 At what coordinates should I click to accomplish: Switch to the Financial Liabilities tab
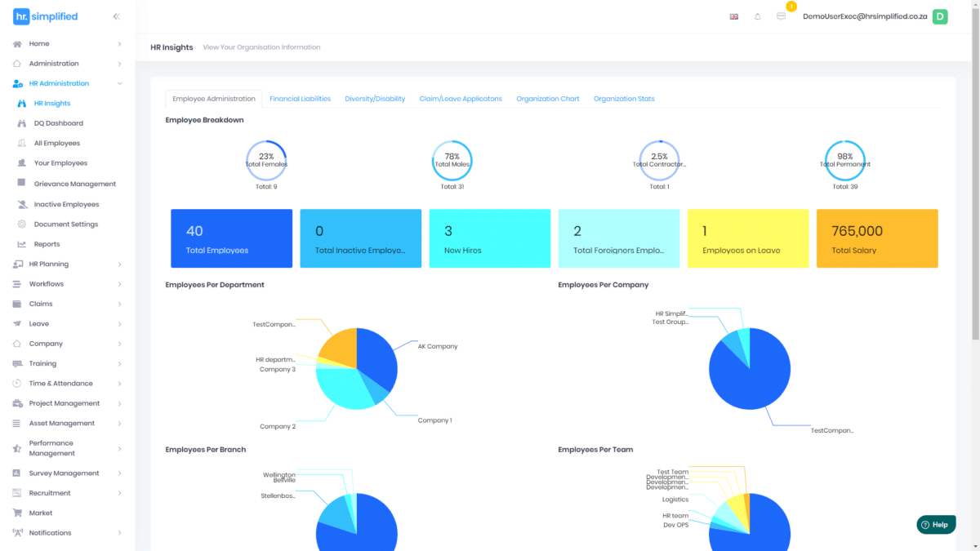coord(301,99)
